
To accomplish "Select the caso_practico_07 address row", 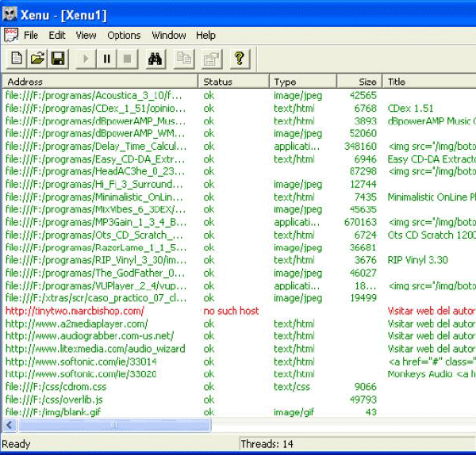I will click(x=96, y=298).
